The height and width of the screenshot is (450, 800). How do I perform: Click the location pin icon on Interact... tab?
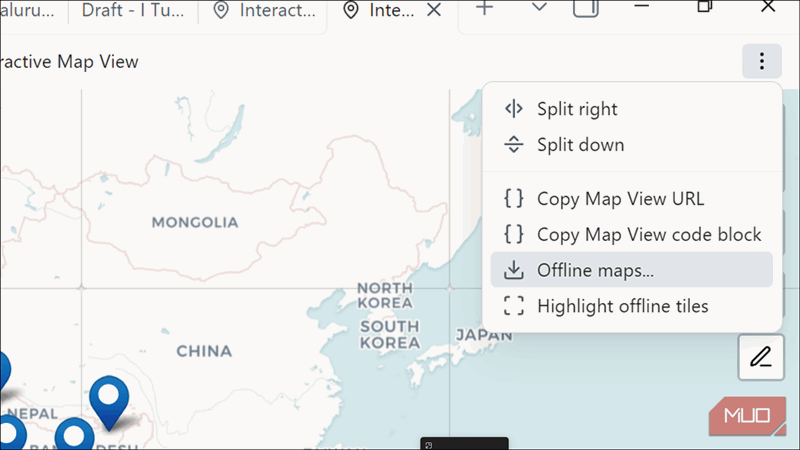221,10
